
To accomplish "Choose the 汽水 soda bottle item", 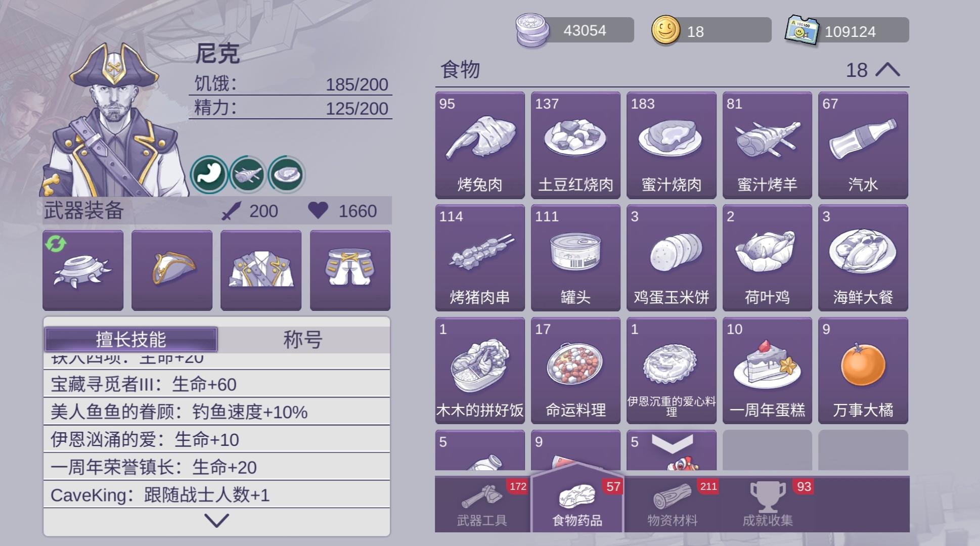I will 863,145.
